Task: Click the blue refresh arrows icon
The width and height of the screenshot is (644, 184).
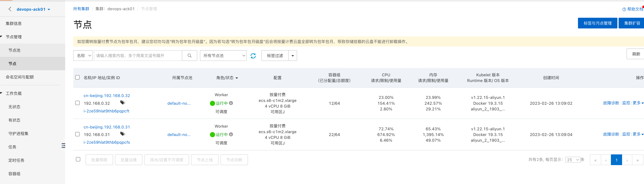Action: click(253, 56)
